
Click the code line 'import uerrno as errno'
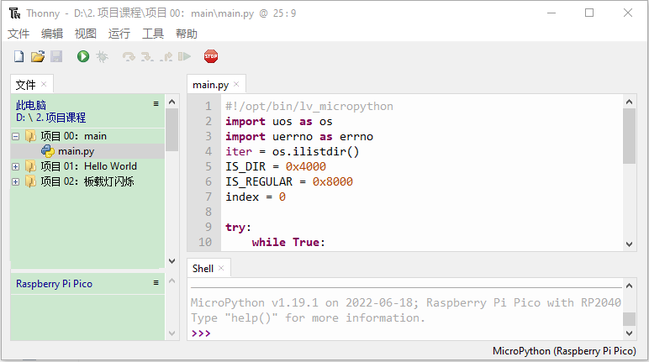299,136
